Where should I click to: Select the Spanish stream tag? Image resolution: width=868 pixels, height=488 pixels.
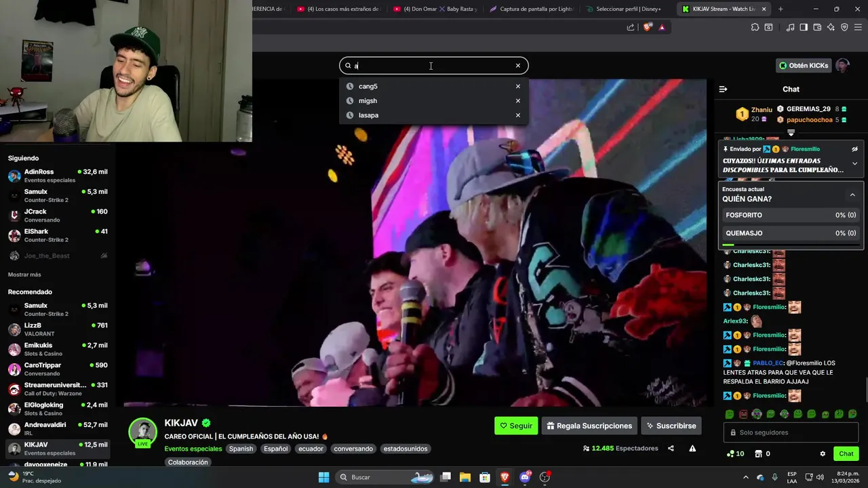[x=241, y=449]
